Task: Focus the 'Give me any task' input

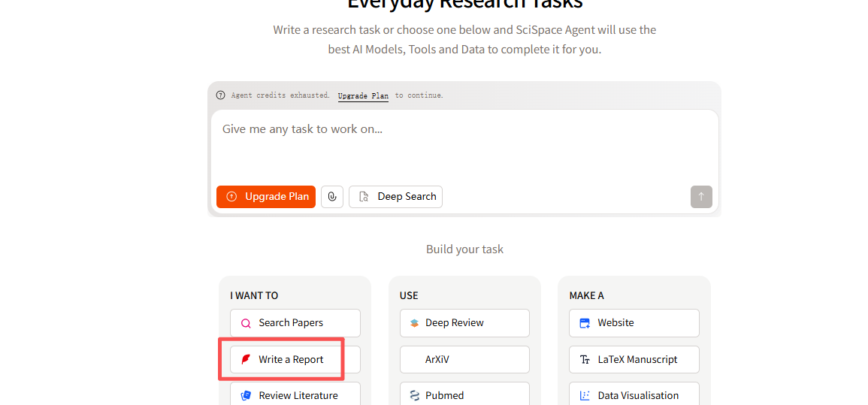Action: point(464,146)
